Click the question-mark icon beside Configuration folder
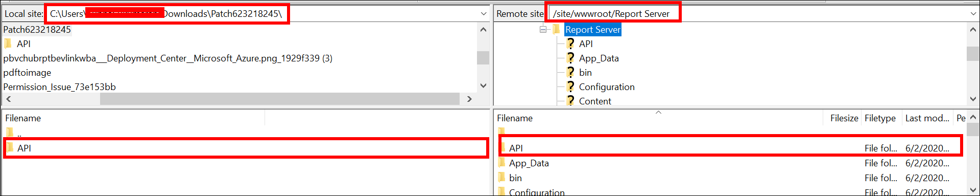980x196 pixels. click(x=570, y=86)
